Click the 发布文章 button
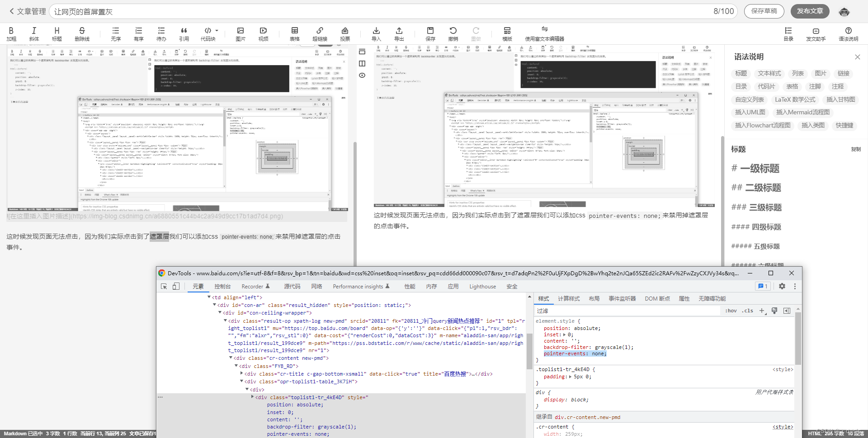Viewport: 868px width, 438px height. [810, 11]
